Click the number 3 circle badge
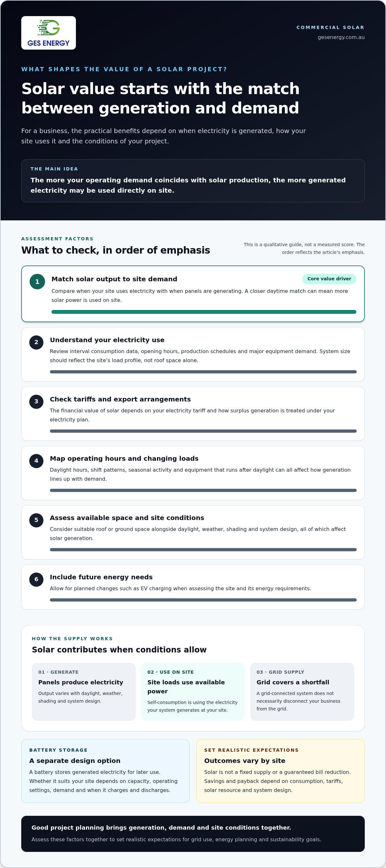The height and width of the screenshot is (868, 386). [x=36, y=402]
